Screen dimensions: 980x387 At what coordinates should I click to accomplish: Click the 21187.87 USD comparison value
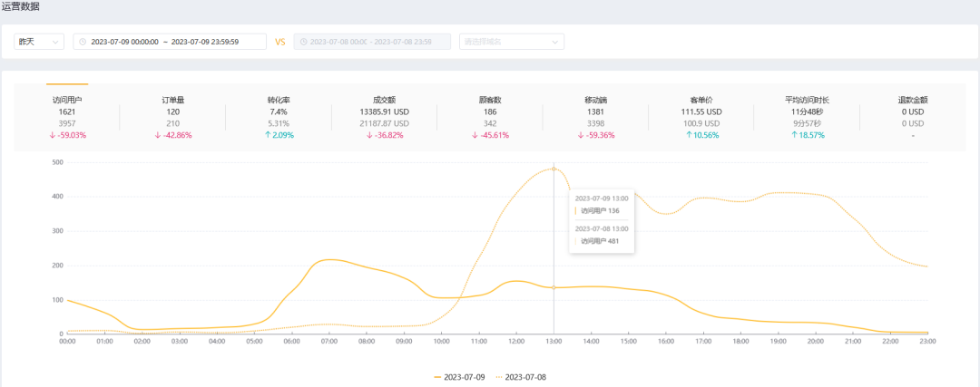pos(385,123)
